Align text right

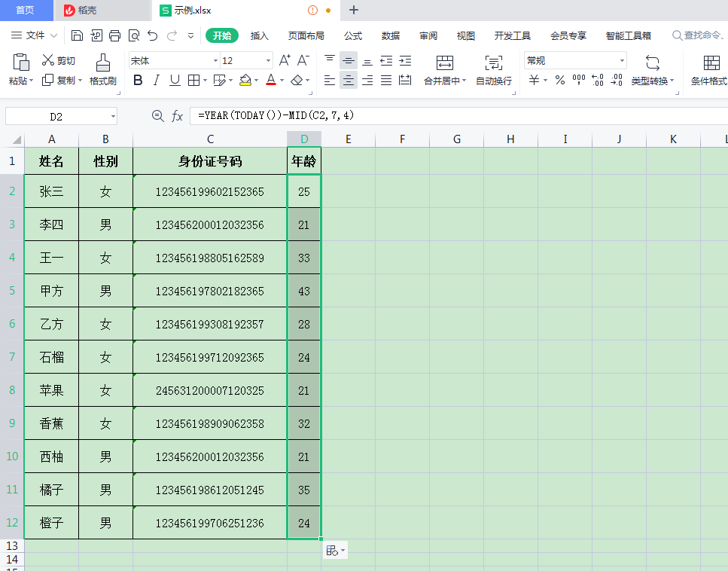[367, 81]
